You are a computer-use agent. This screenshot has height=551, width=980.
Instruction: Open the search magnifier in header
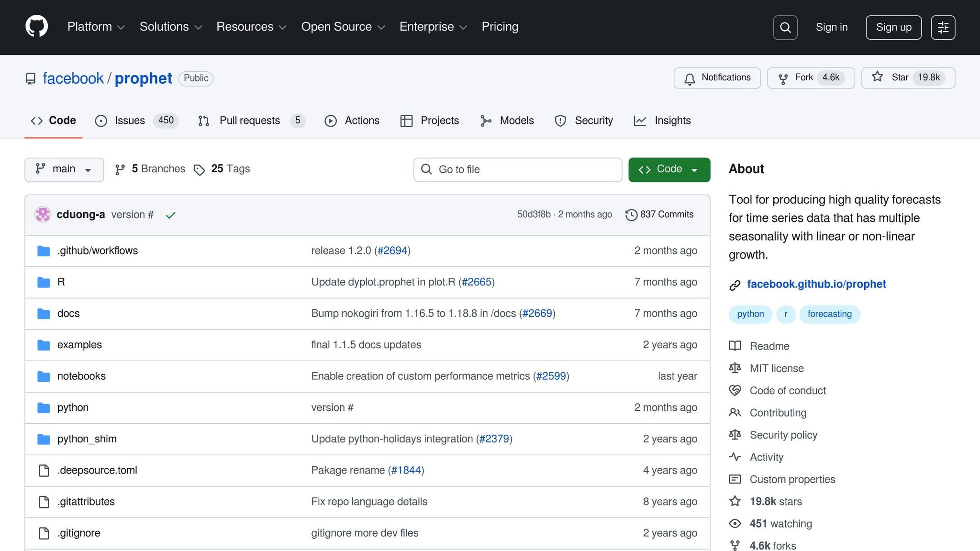[785, 27]
